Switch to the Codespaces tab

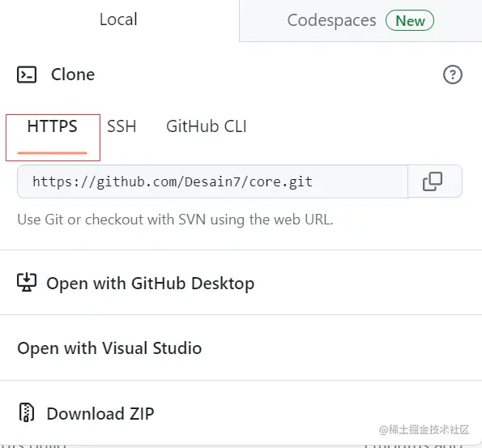coord(360,20)
